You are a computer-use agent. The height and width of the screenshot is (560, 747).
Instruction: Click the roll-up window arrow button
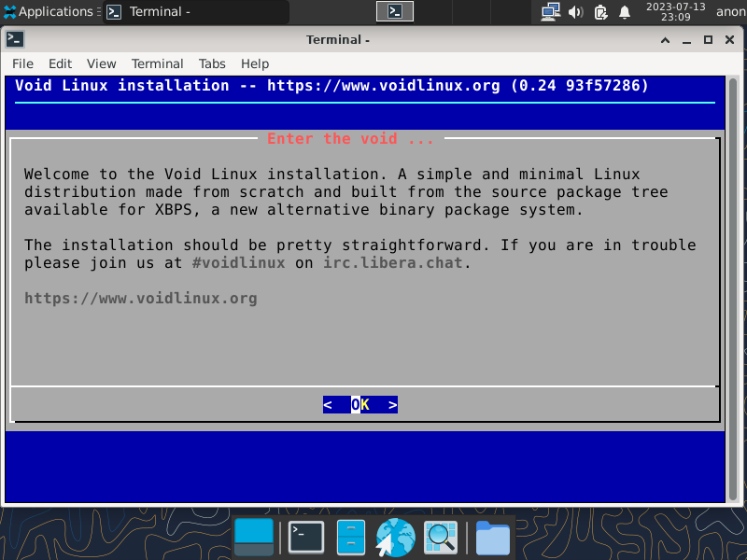tap(665, 40)
